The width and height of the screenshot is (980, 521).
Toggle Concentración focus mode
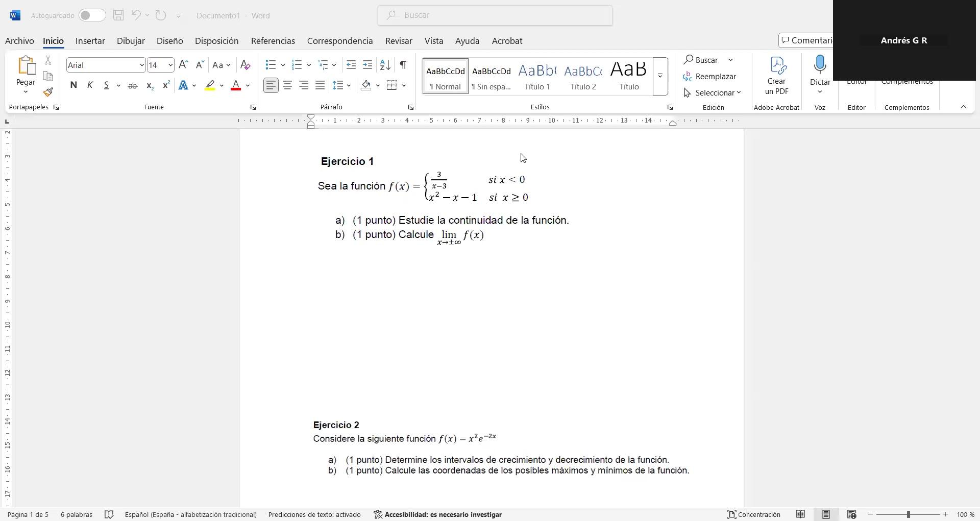coord(754,514)
